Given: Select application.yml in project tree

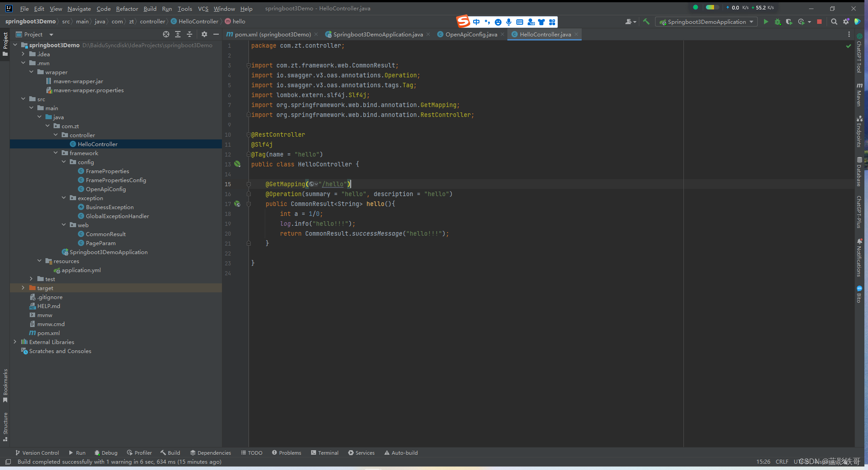Looking at the screenshot, I should [81, 270].
